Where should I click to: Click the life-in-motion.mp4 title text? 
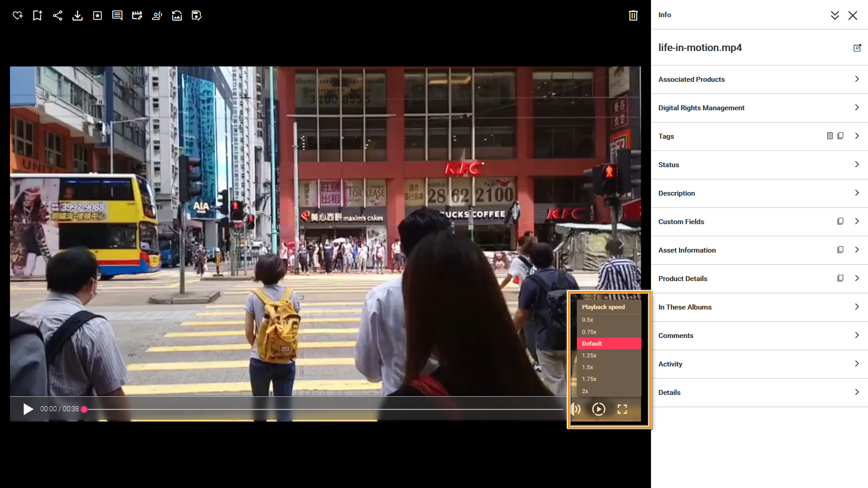700,47
